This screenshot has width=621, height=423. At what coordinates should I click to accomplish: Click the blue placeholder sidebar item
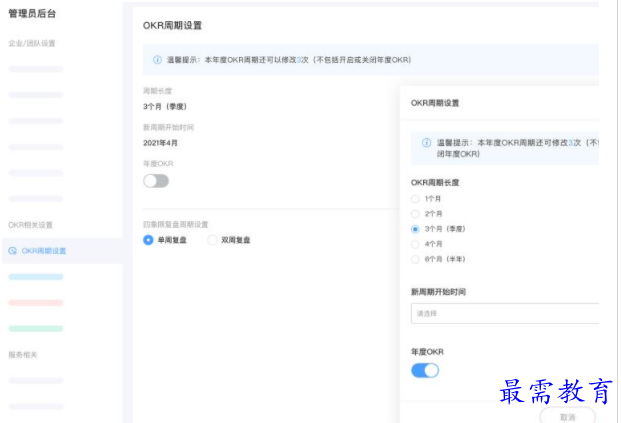click(36, 277)
